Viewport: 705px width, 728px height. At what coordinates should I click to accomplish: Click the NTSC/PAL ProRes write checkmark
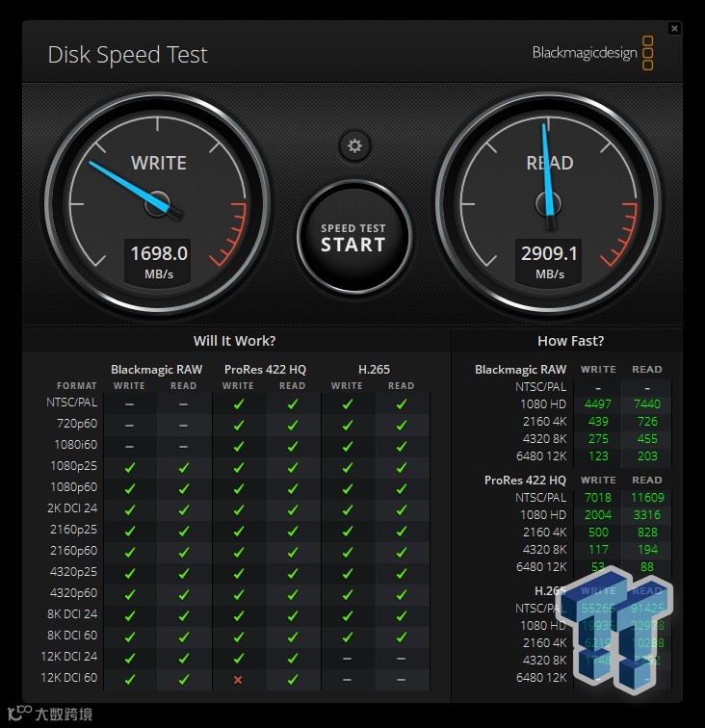click(238, 404)
